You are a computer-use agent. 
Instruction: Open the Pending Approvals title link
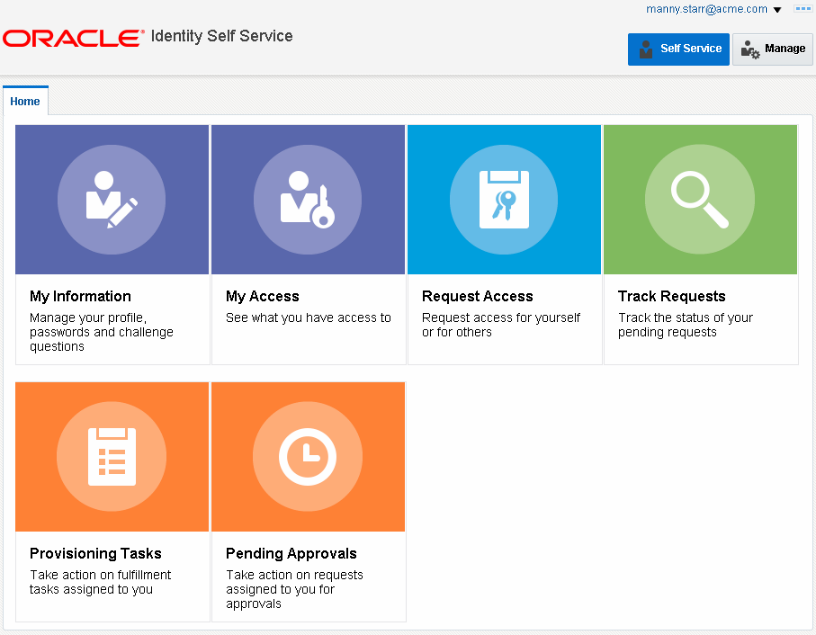(x=291, y=553)
